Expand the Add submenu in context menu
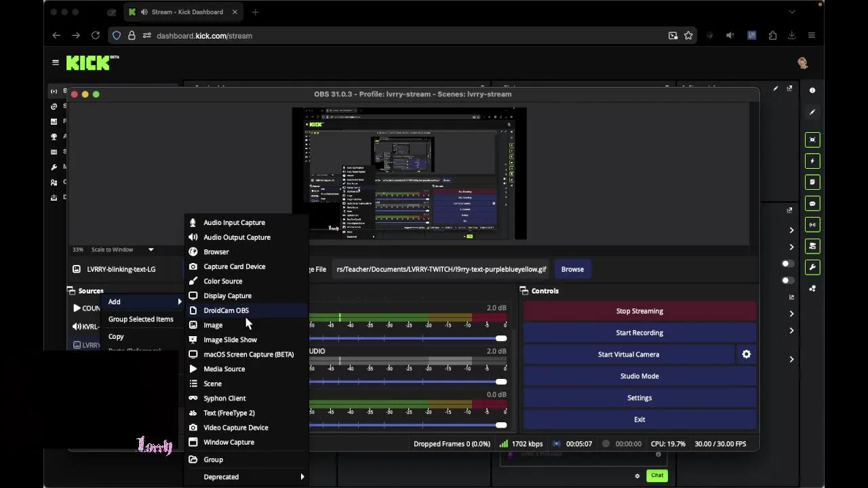This screenshot has width=868, height=488. [142, 302]
